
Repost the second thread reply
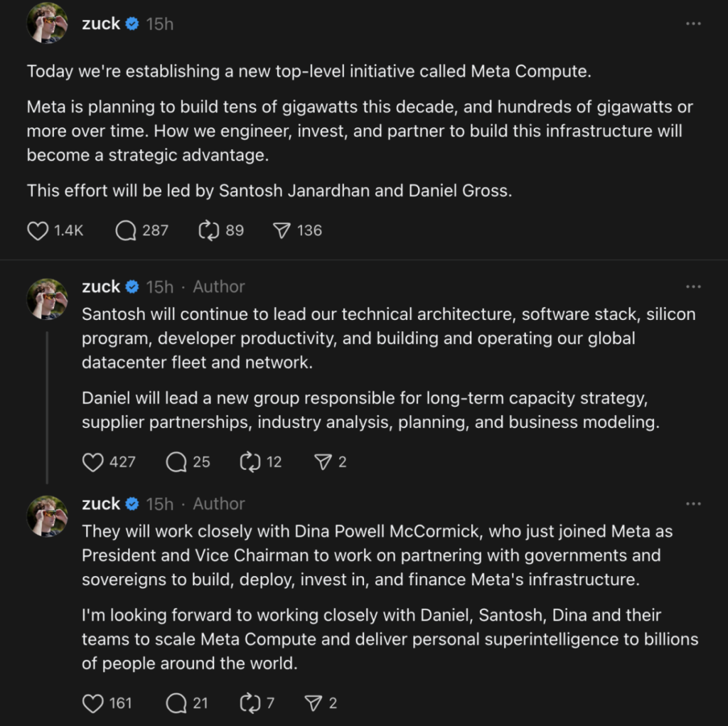click(x=250, y=462)
